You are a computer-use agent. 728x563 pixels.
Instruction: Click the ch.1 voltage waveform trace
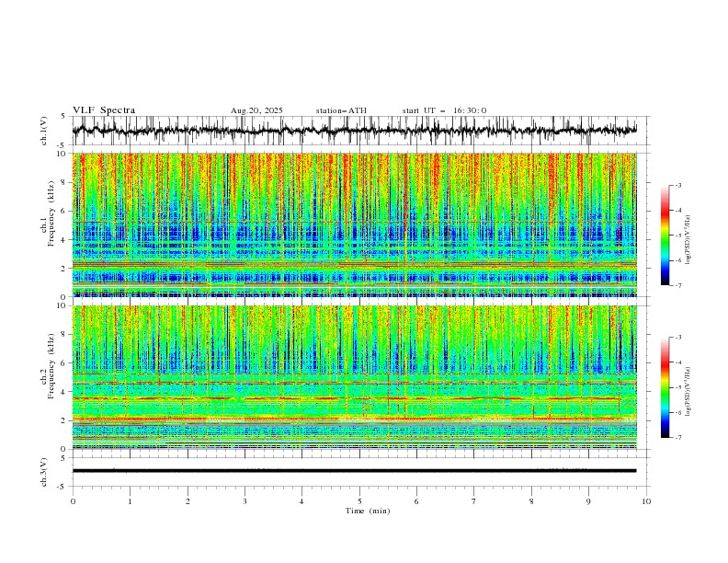(354, 131)
